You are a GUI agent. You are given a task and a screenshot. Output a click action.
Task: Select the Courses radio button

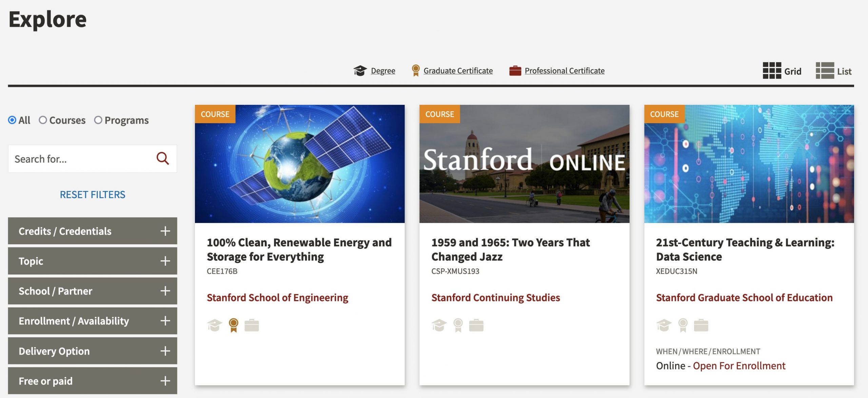point(43,120)
